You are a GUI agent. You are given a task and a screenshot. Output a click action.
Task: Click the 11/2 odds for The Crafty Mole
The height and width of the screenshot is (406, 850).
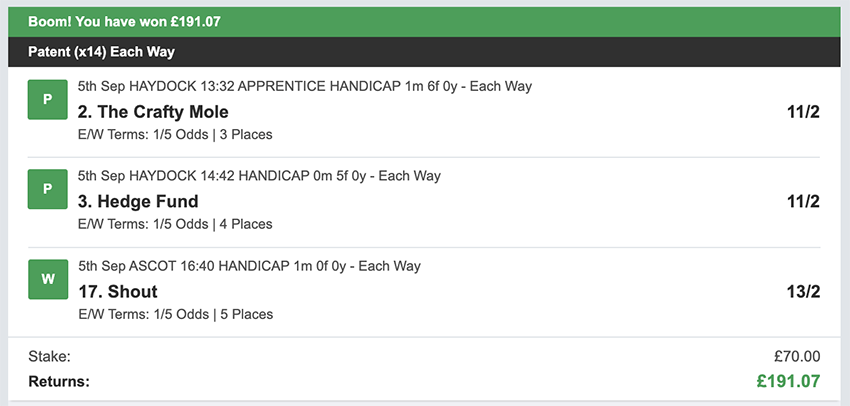(x=803, y=112)
